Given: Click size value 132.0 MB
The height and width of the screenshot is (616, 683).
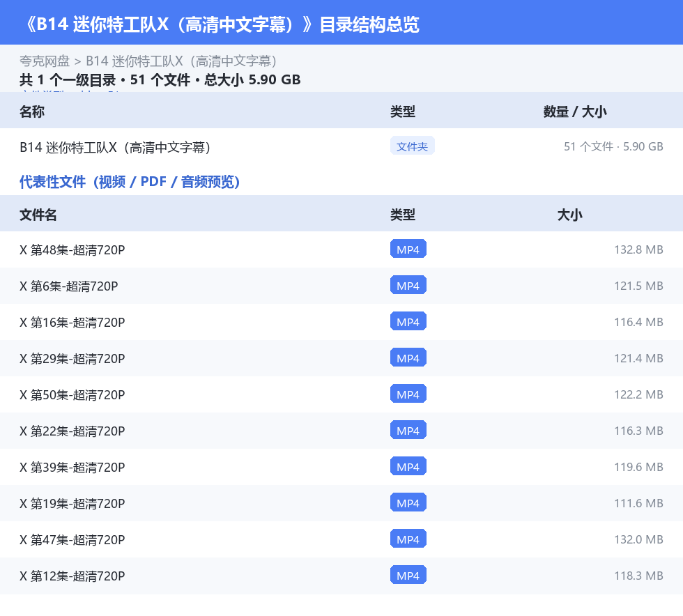Looking at the screenshot, I should [638, 539].
